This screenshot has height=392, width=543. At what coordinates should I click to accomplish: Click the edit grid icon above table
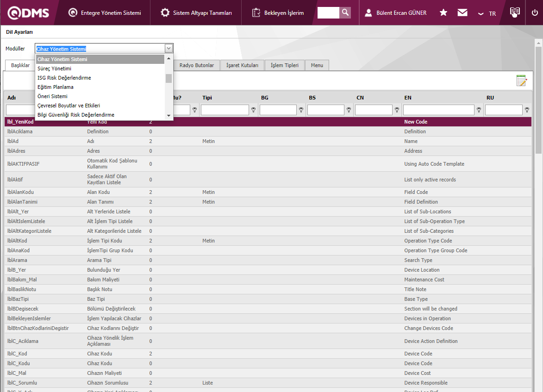coord(521,81)
